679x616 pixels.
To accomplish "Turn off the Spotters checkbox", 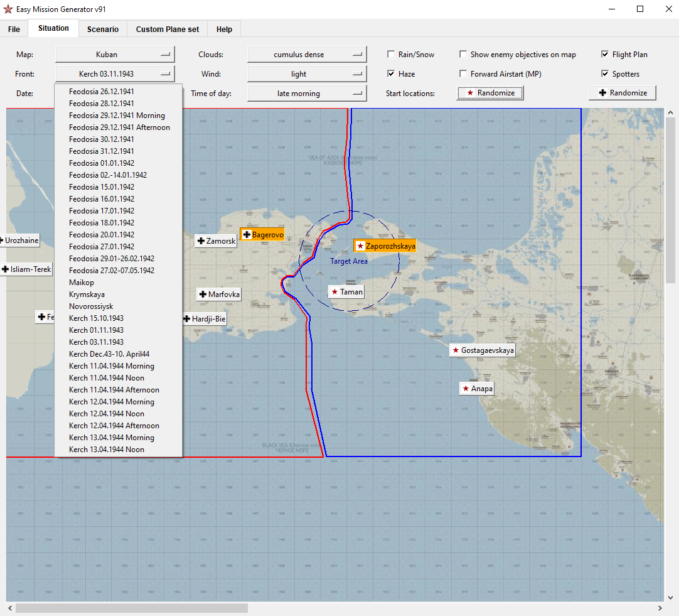I will pyautogui.click(x=605, y=73).
